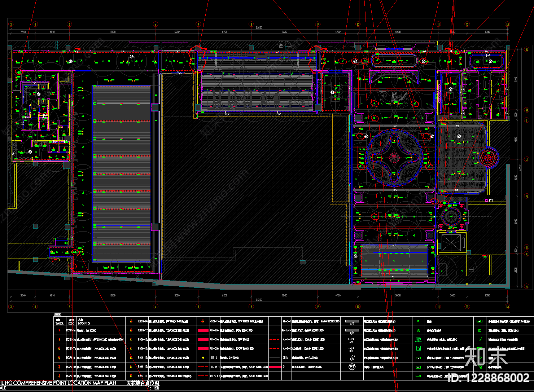Viewport: 534px width, 392px height.
Task: Select the red bar symbol for R10-10b
Action: pos(203,330)
